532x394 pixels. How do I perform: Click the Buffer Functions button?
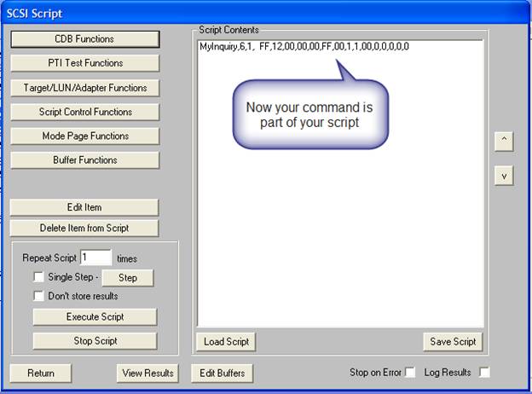pyautogui.click(x=84, y=160)
